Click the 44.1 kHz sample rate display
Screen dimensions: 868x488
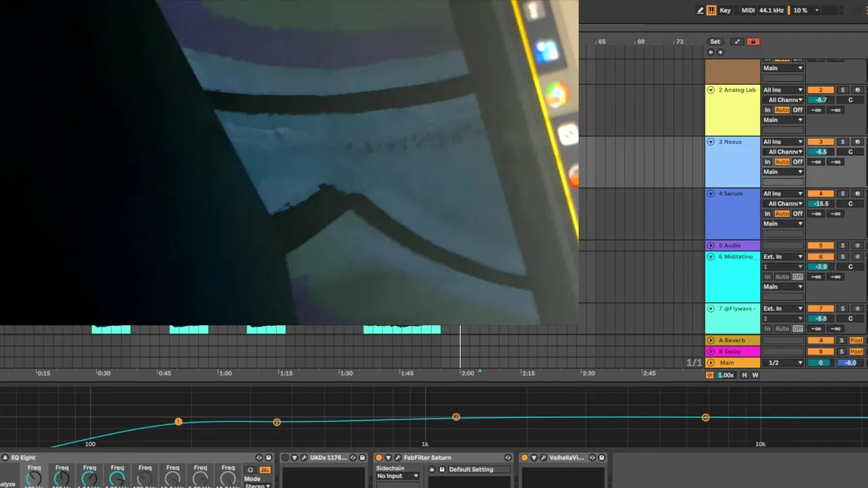point(772,10)
